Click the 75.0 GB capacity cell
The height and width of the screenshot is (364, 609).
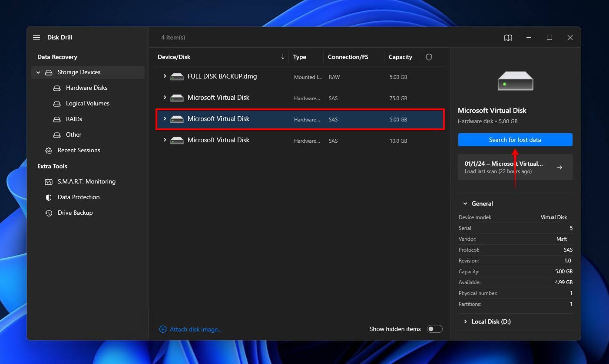coord(398,98)
